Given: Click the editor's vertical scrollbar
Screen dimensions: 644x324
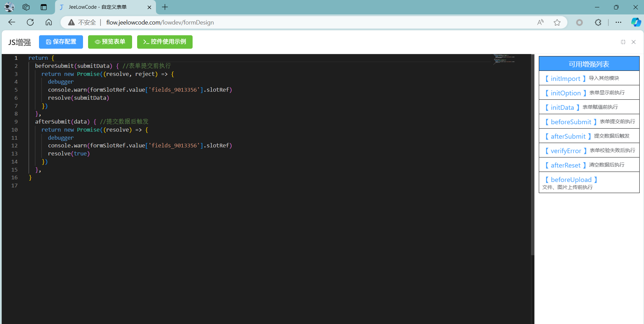Looking at the screenshot, I should point(532,154).
